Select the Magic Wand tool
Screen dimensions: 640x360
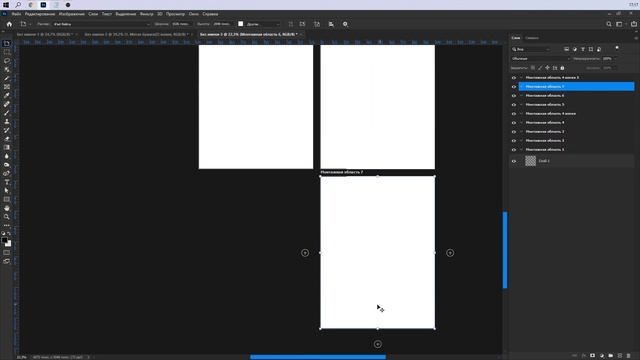click(x=7, y=69)
